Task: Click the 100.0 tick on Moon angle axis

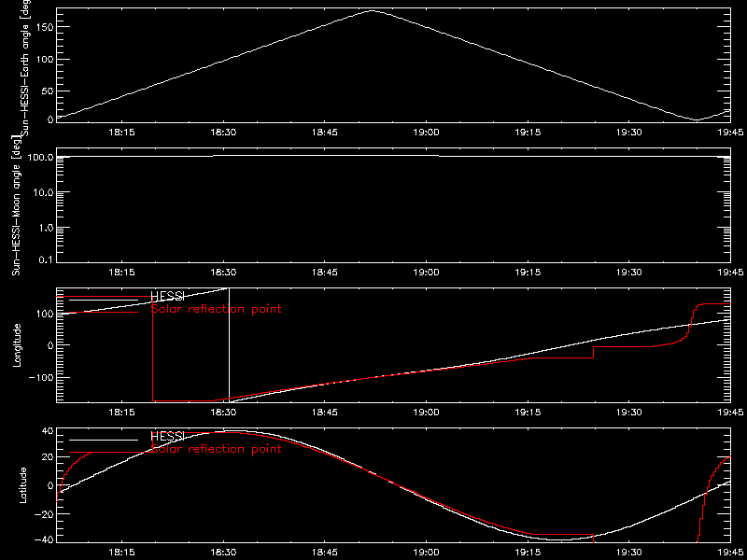Action: tap(40, 157)
